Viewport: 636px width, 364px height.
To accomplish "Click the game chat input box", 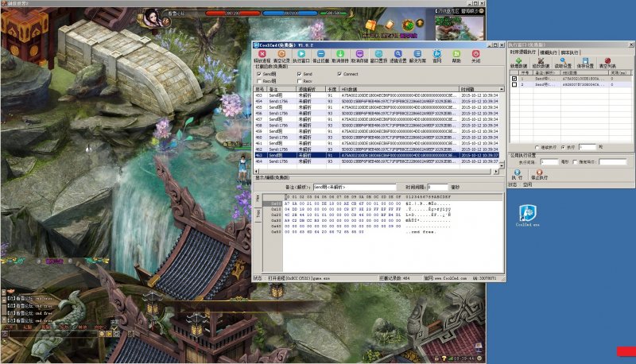I will pyautogui.click(x=52, y=334).
